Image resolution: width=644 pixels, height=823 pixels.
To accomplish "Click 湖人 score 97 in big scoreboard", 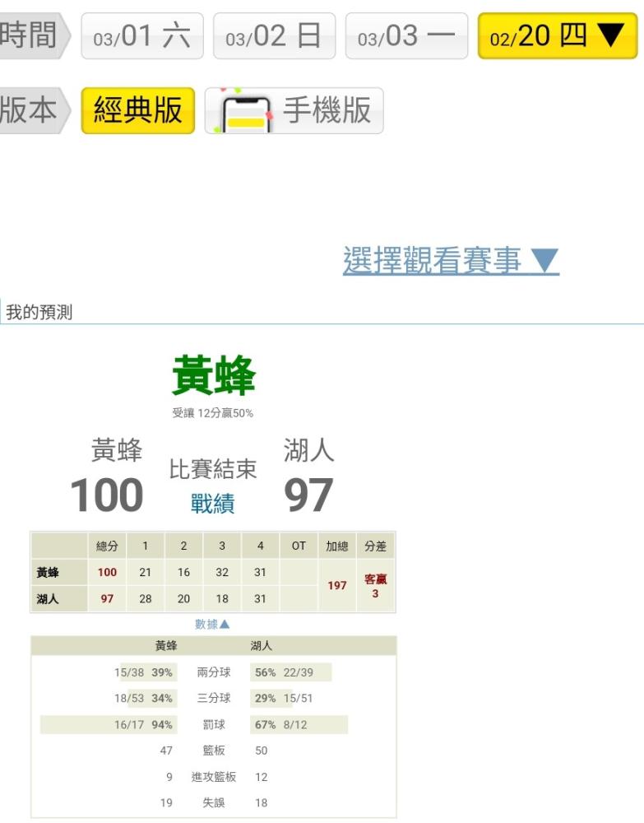I will point(308,495).
